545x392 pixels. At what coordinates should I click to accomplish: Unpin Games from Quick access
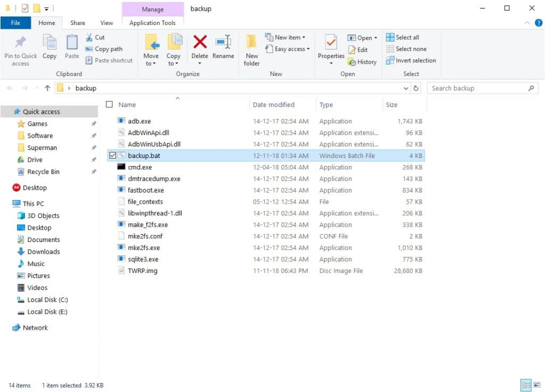tap(94, 123)
